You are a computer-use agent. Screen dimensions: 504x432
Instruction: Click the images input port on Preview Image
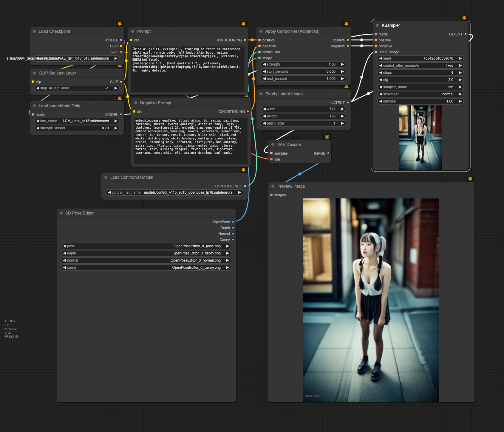pos(271,195)
